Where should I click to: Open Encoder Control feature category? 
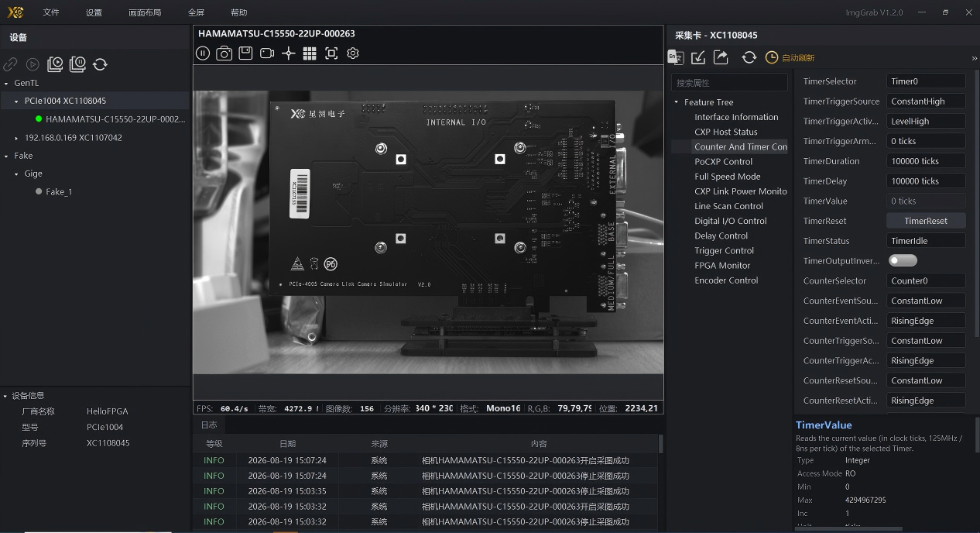(726, 280)
